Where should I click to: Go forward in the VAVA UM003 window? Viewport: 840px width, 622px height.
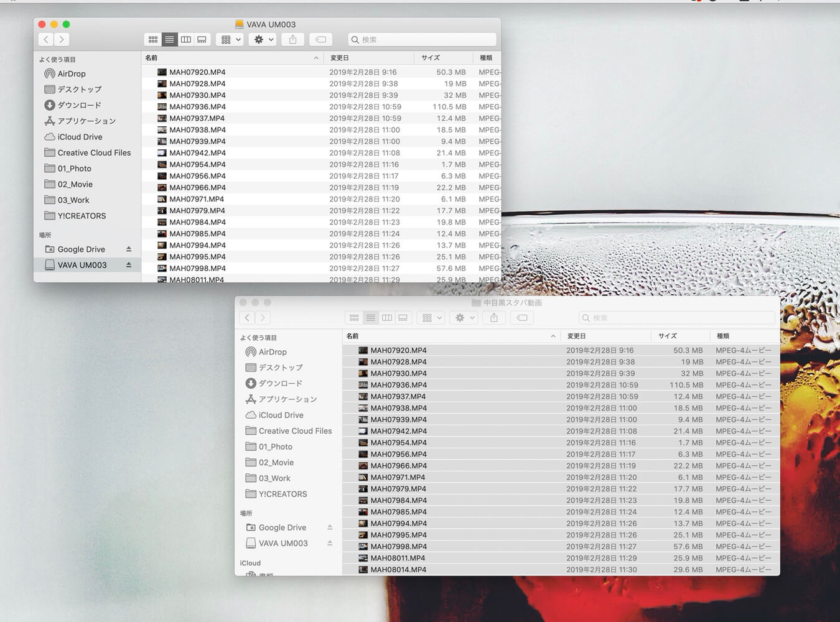point(62,40)
